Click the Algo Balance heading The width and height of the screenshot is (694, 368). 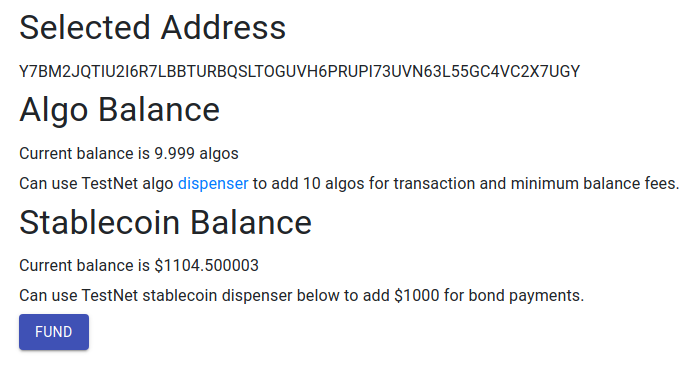click(120, 110)
